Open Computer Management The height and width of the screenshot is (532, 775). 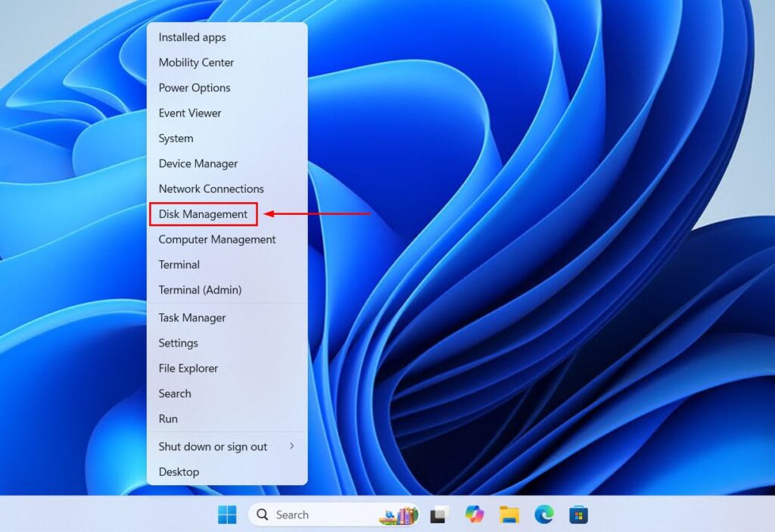tap(216, 239)
